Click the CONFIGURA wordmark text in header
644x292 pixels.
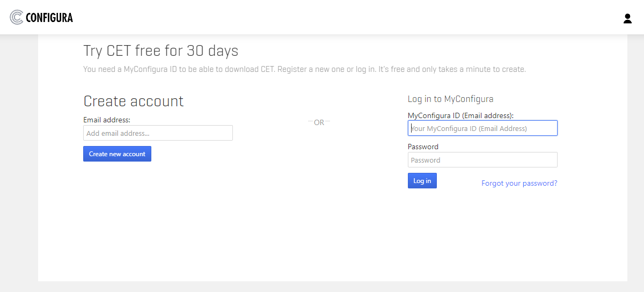pos(49,18)
